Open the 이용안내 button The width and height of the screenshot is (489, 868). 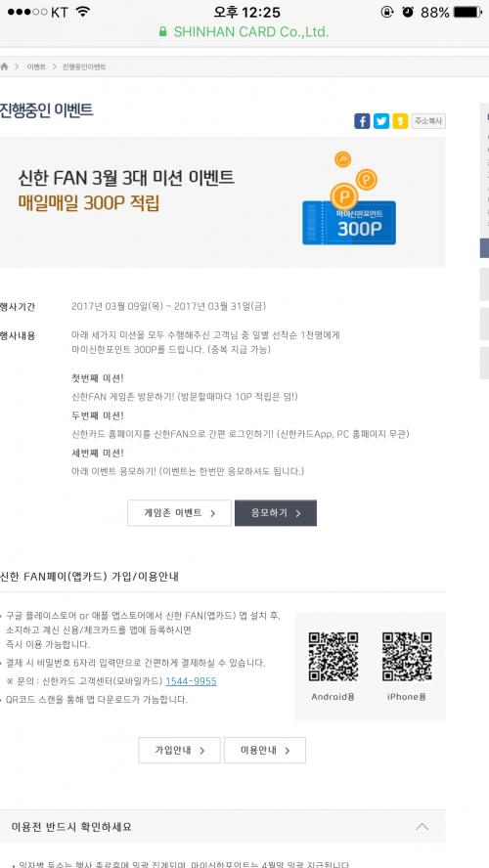tap(265, 750)
